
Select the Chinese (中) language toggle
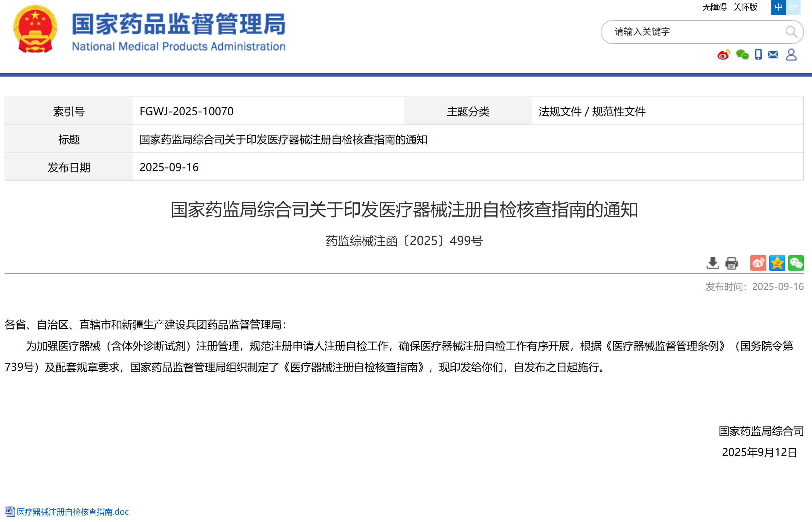point(778,7)
